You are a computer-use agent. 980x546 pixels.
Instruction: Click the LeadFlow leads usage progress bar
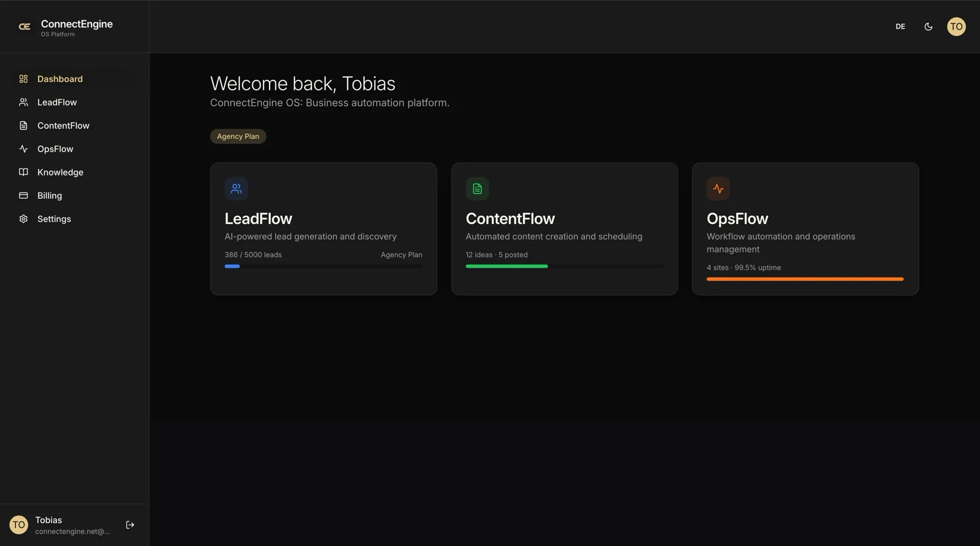(x=323, y=267)
